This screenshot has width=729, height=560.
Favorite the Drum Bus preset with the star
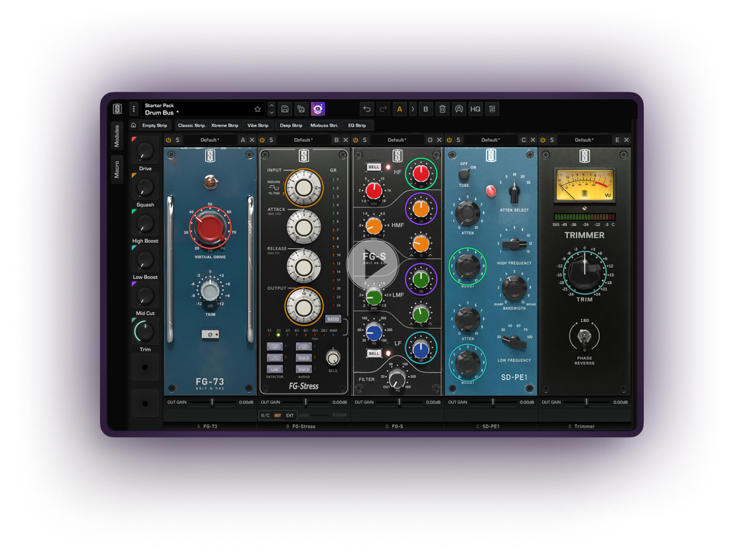[258, 109]
